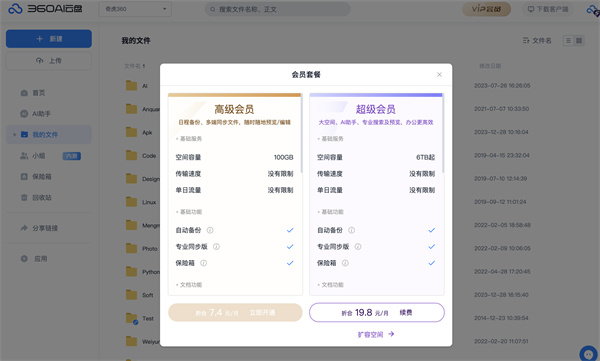Viewport: 600px width, 361px height.
Task: Sort by the 文件名 column header
Action: click(135, 66)
